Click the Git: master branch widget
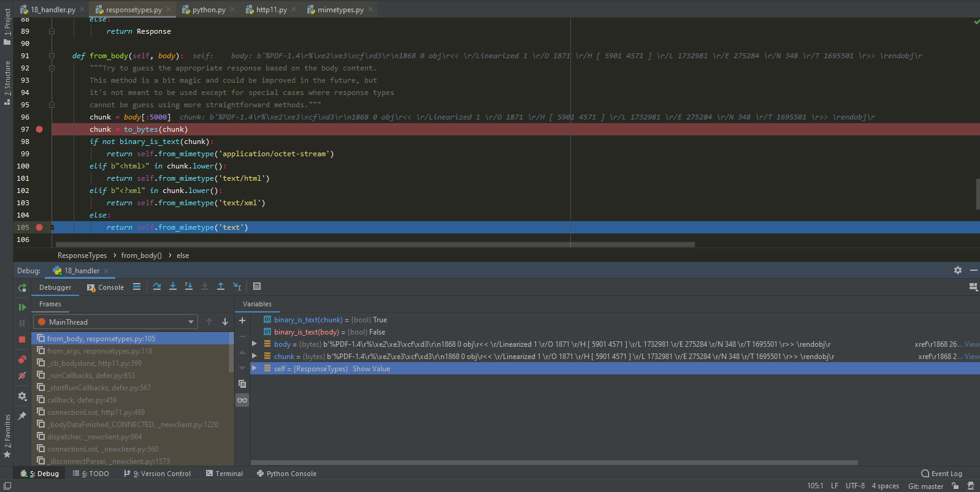The image size is (980, 492). (925, 486)
